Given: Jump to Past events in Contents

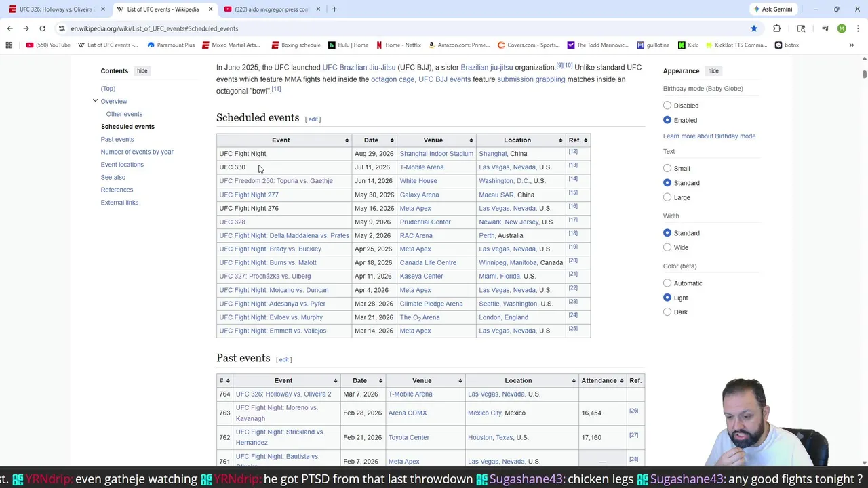Looking at the screenshot, I should point(117,139).
